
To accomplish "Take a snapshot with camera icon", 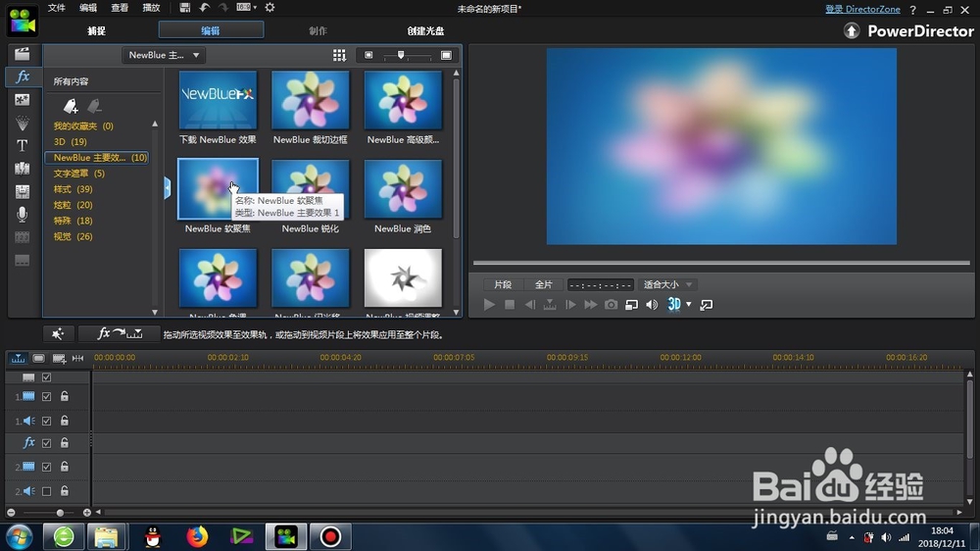I will pyautogui.click(x=612, y=305).
